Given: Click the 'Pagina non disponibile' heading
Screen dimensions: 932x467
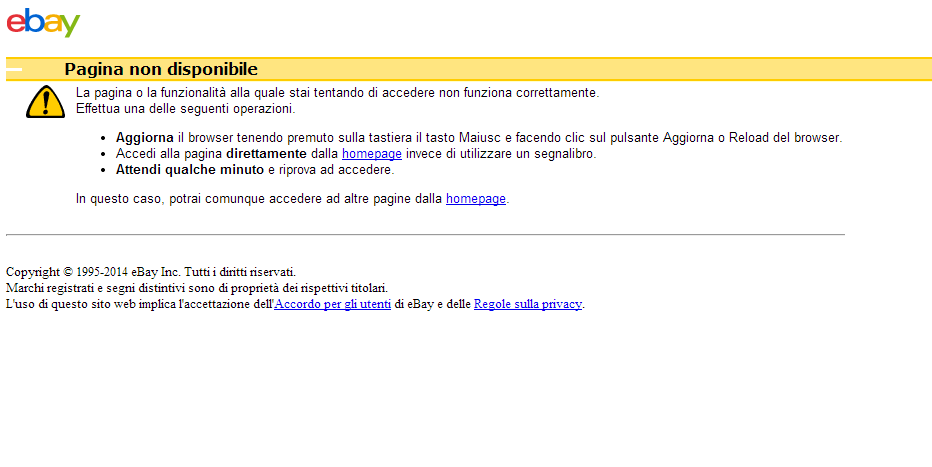Looking at the screenshot, I should pyautogui.click(x=161, y=69).
